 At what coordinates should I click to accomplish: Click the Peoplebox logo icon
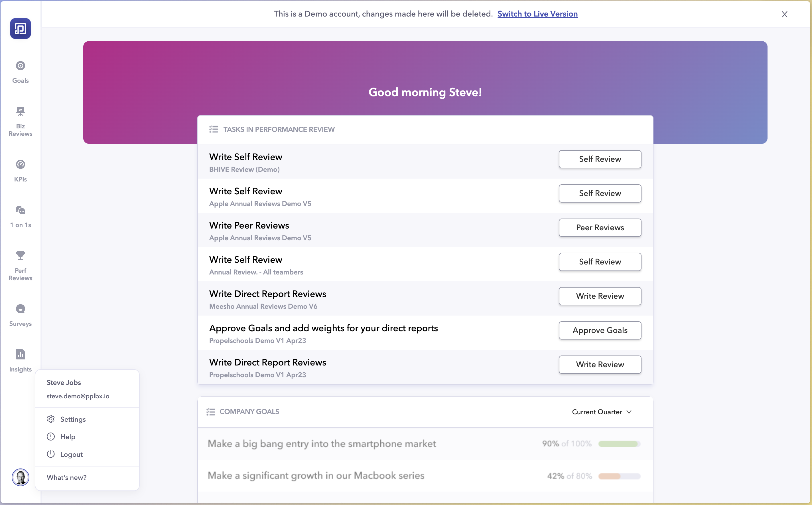pos(20,29)
